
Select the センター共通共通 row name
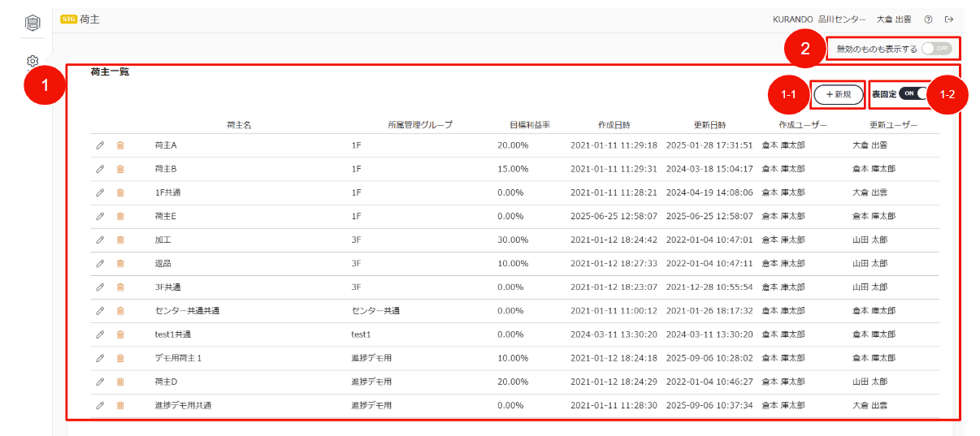pos(187,310)
